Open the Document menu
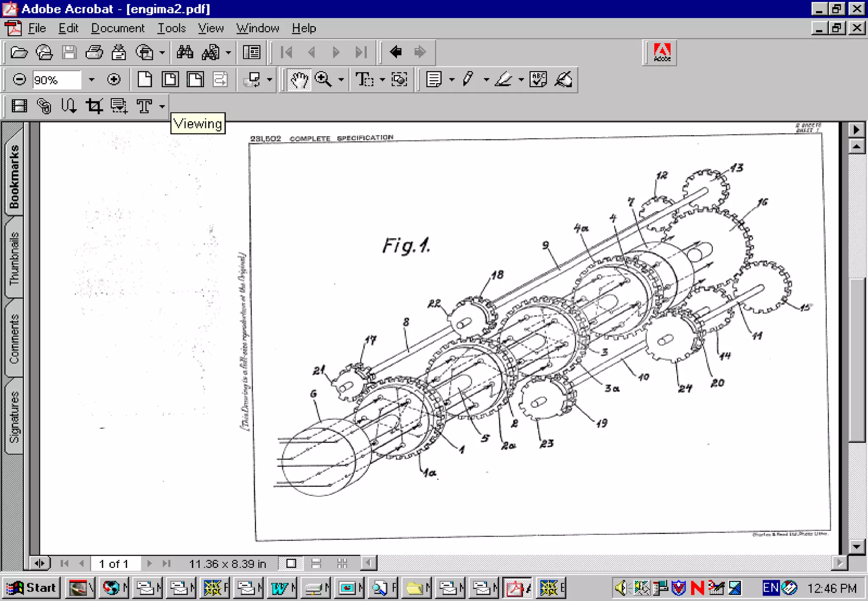Viewport: 868px width, 601px height. point(117,28)
